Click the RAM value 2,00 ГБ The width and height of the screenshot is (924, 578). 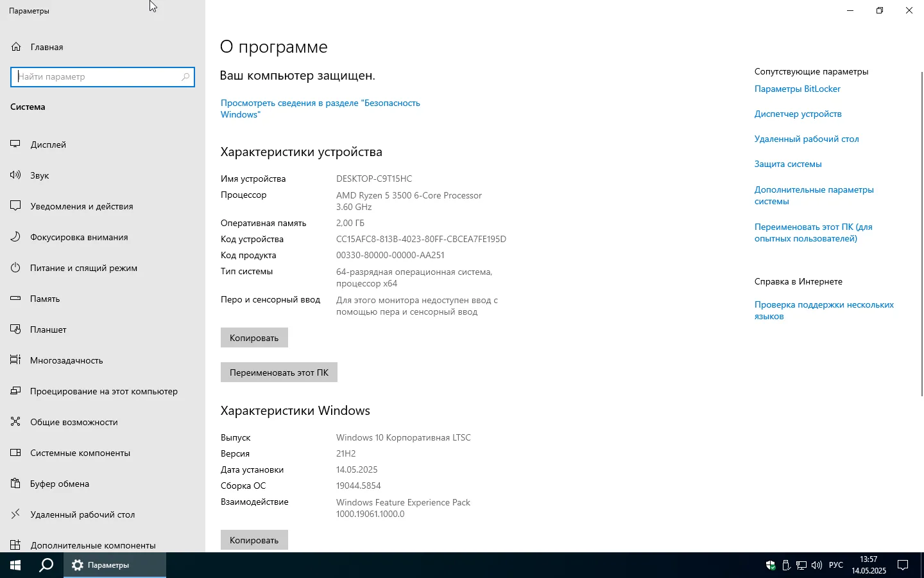coord(350,223)
